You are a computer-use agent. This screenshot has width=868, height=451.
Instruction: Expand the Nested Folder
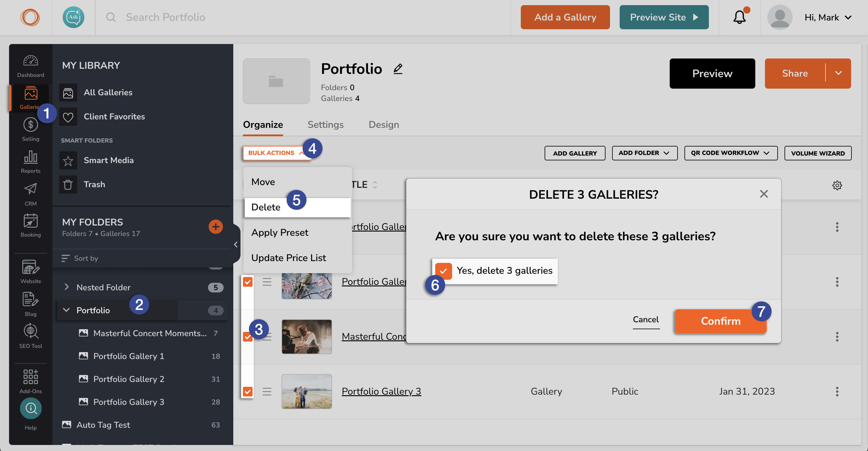click(x=66, y=287)
